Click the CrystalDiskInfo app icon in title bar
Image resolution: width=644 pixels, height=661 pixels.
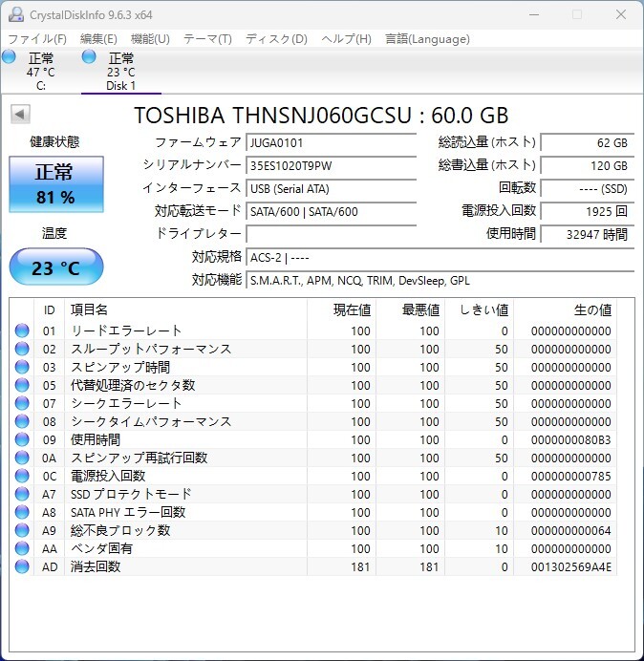pyautogui.click(x=15, y=14)
